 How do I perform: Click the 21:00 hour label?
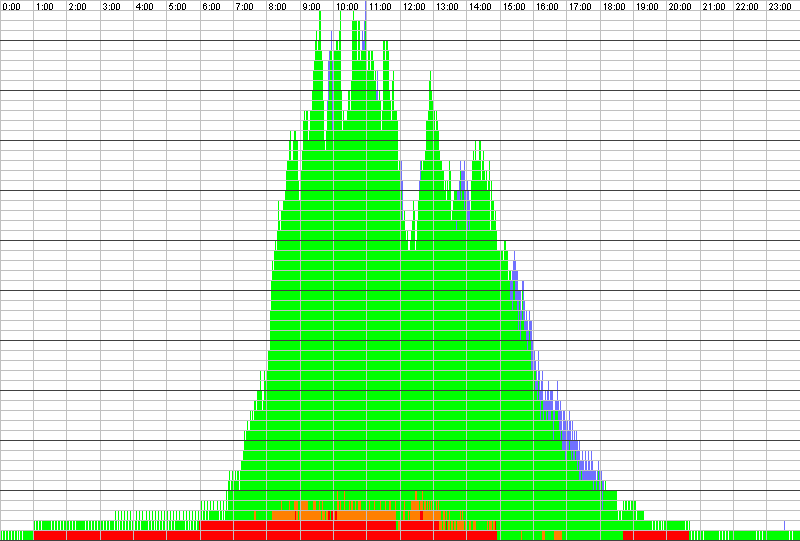tap(714, 7)
